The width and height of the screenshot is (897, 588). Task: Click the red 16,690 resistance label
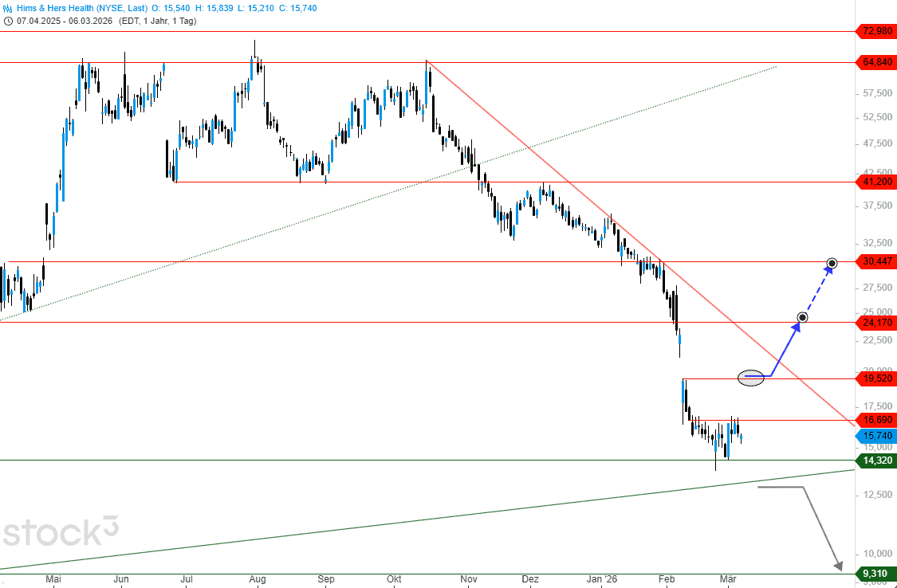[x=875, y=420]
